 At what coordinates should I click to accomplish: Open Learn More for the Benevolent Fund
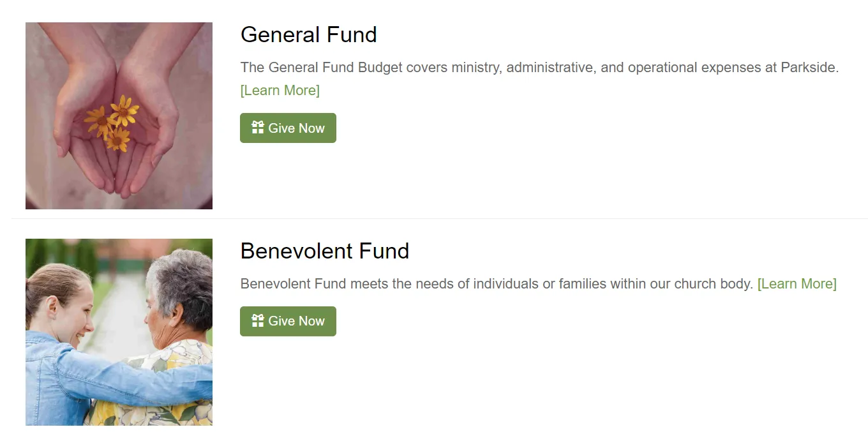797,283
